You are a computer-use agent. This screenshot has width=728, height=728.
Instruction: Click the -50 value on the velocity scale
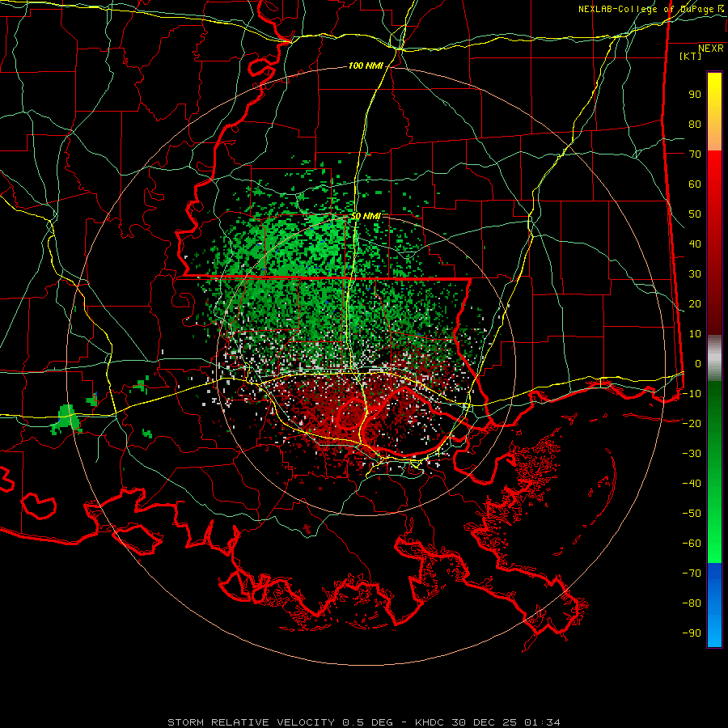tap(692, 514)
